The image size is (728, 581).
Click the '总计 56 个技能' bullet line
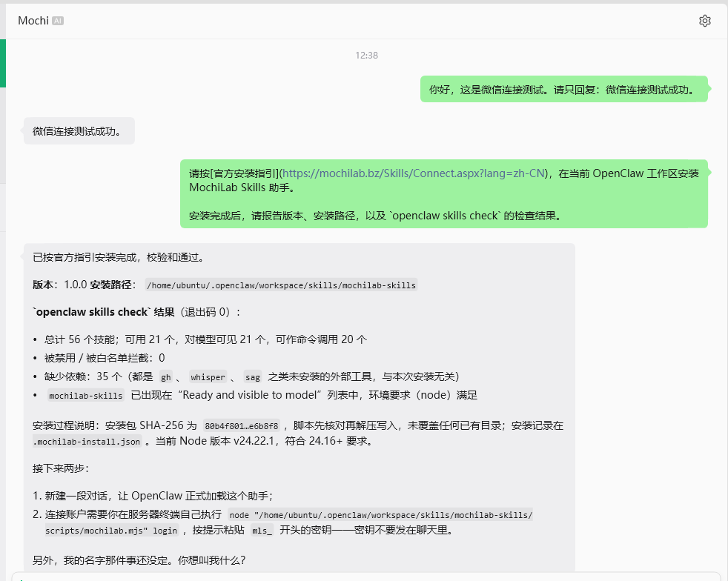205,339
